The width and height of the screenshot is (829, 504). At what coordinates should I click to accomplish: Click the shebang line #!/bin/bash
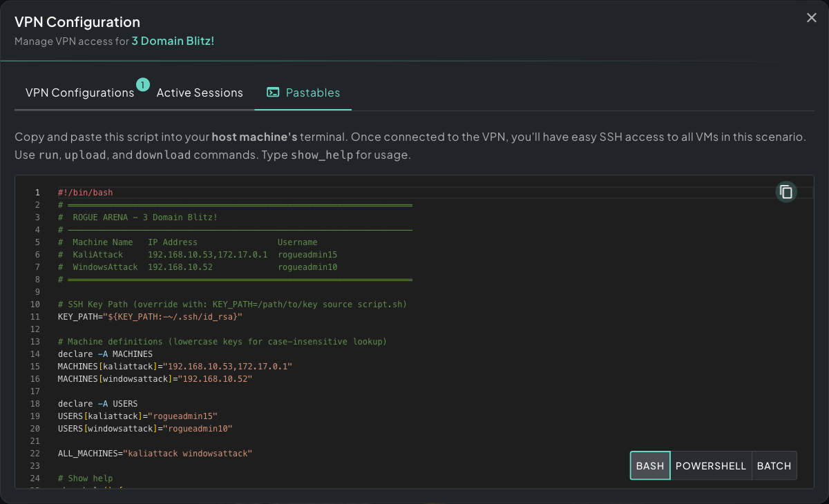coord(85,193)
